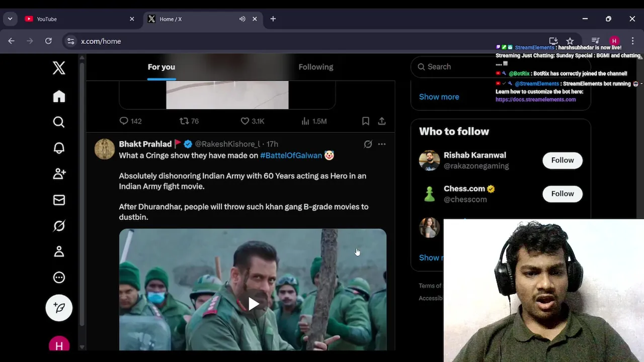The image size is (644, 362).
Task: Open Rishab Karanwal profile name
Action: (x=475, y=155)
